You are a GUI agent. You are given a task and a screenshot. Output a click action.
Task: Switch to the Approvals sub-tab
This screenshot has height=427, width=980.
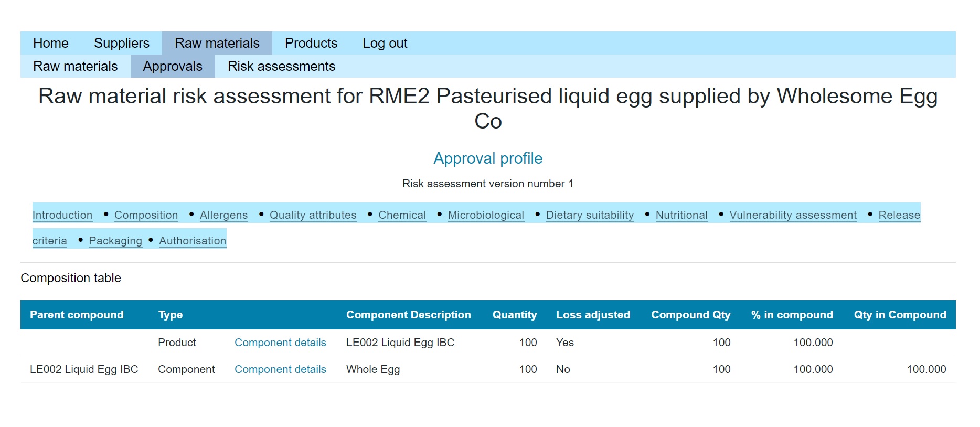point(173,66)
